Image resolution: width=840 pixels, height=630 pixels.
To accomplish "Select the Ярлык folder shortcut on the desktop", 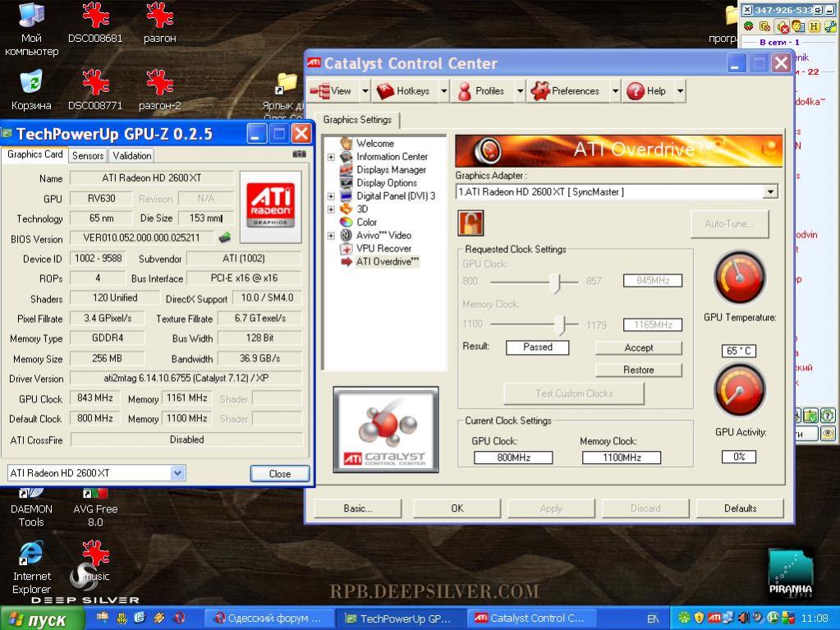I will tap(286, 84).
